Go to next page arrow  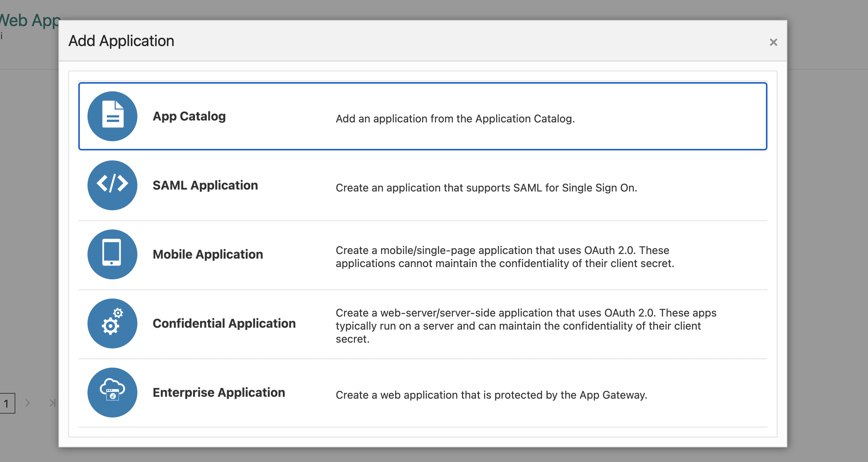pos(28,403)
